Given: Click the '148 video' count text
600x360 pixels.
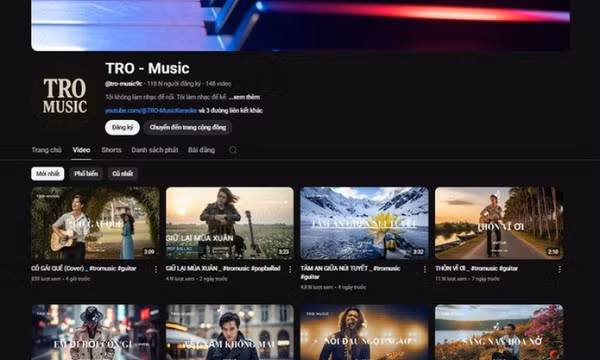Looking at the screenshot, I should [218, 84].
